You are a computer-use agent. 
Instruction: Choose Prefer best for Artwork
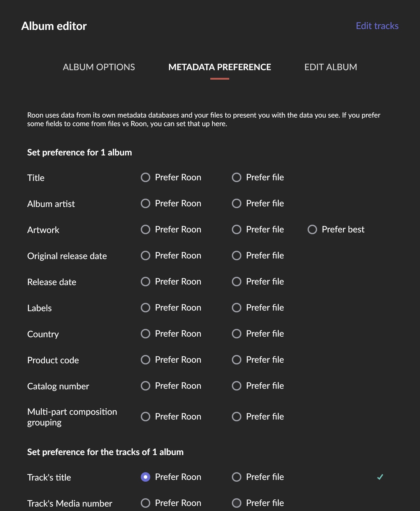pyautogui.click(x=312, y=229)
